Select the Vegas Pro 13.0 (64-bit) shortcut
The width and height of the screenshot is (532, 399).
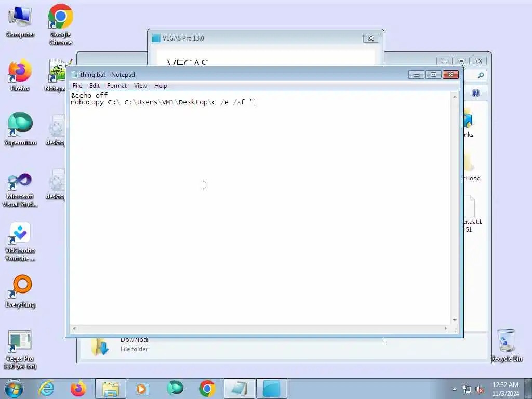(20, 350)
